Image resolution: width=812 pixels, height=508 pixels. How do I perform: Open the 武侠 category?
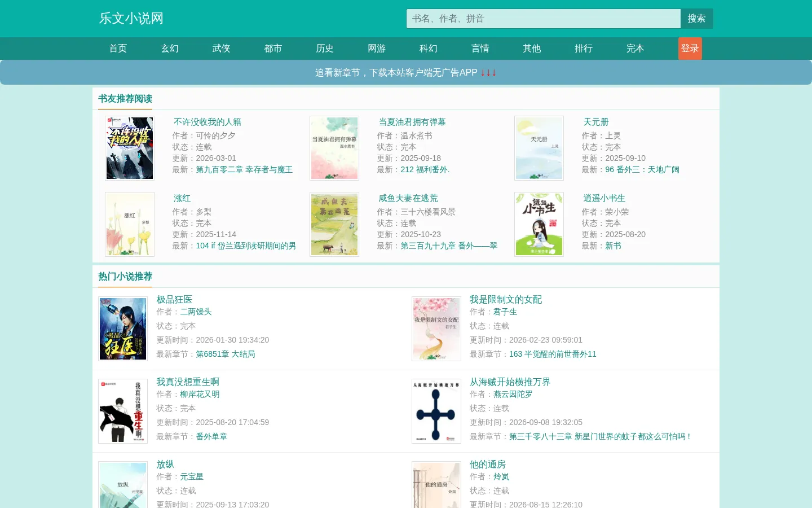pyautogui.click(x=222, y=49)
